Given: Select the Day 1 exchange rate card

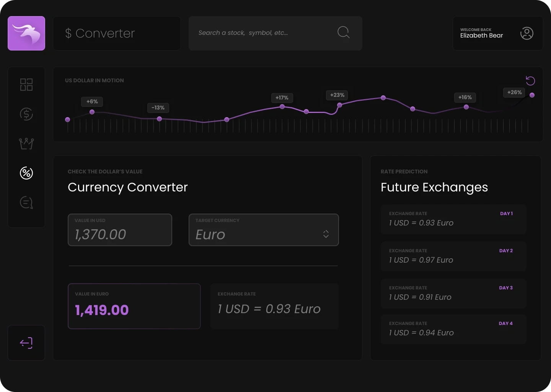Looking at the screenshot, I should pos(453,219).
